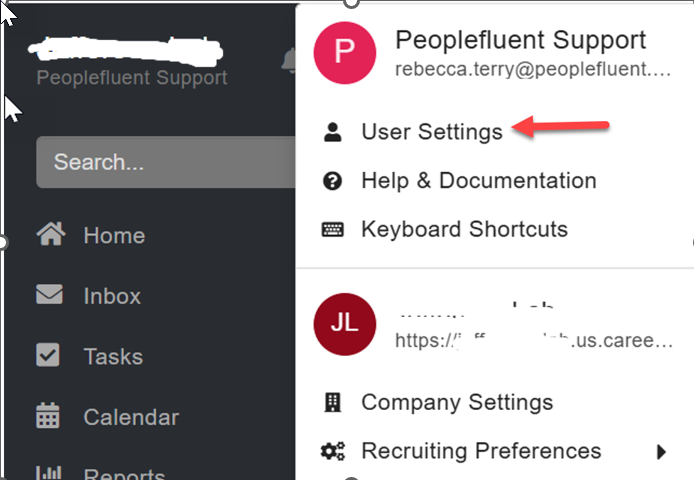694x480 pixels.
Task: Open the Inbox envelope icon
Action: tap(49, 294)
